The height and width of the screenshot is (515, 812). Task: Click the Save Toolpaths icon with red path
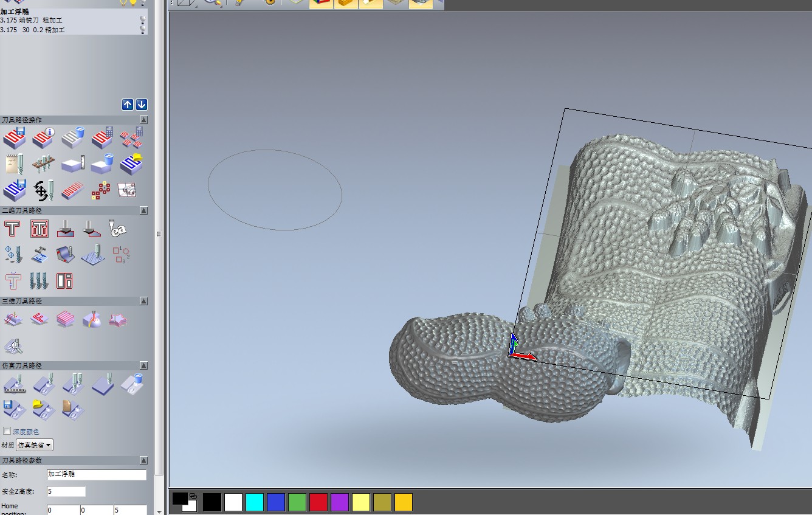tap(14, 139)
